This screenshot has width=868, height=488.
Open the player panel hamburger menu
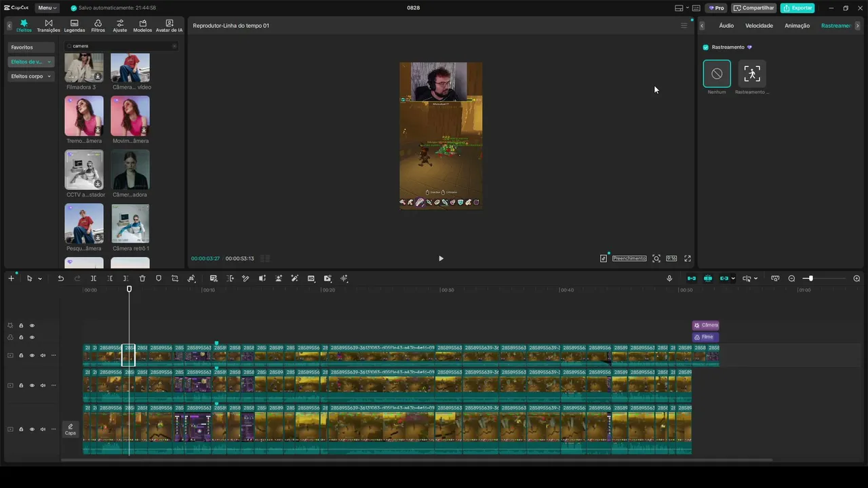pyautogui.click(x=684, y=26)
